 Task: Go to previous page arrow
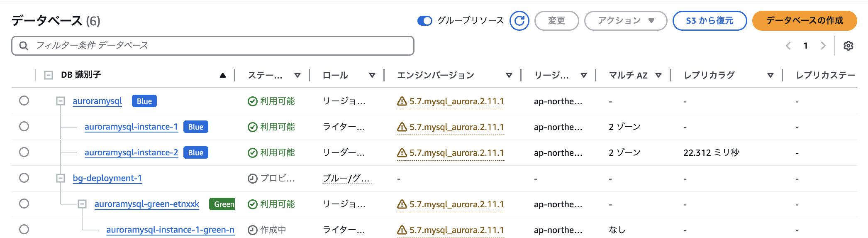[x=788, y=46]
